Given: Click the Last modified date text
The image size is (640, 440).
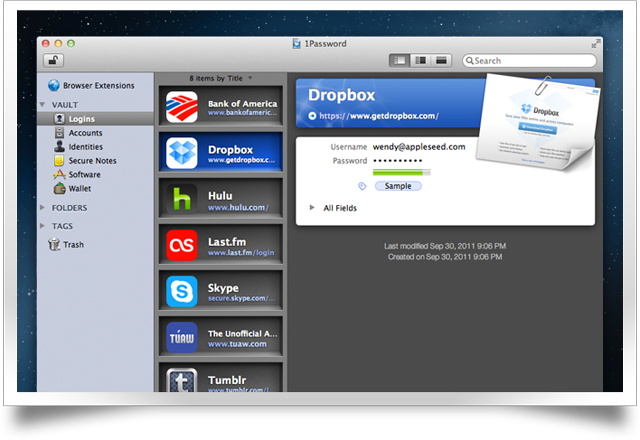Looking at the screenshot, I should 445,246.
